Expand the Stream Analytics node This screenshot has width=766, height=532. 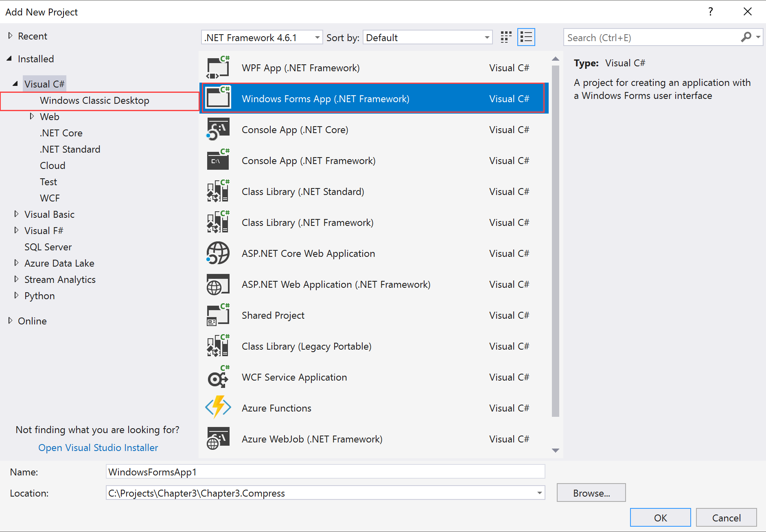tap(16, 279)
